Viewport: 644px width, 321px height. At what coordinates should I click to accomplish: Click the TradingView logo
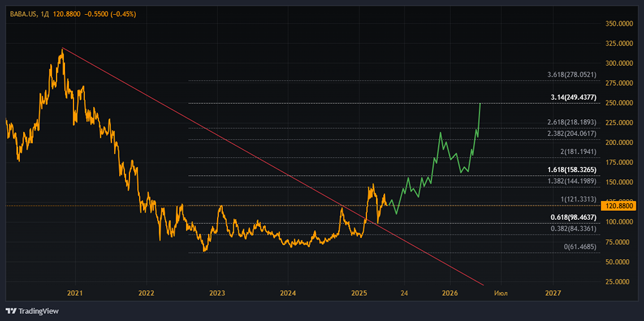pos(32,311)
